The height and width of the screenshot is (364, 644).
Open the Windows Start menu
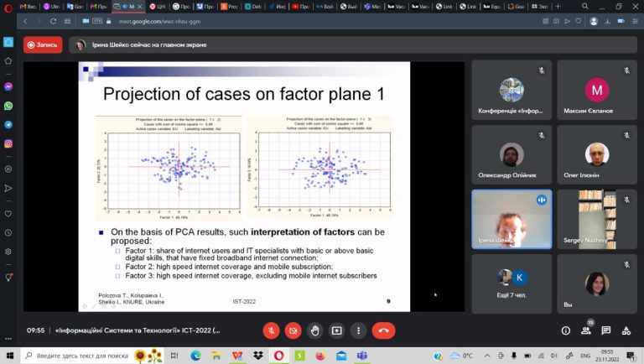[x=10, y=356]
